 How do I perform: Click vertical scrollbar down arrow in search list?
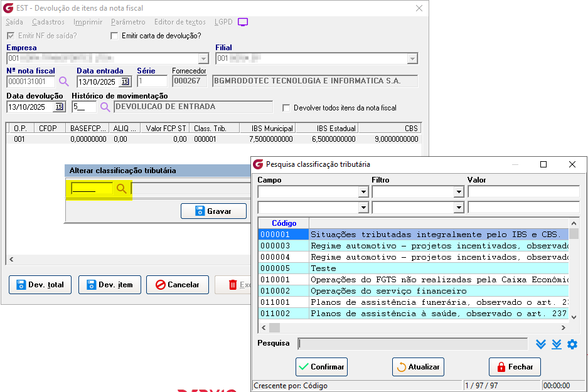coord(574,317)
